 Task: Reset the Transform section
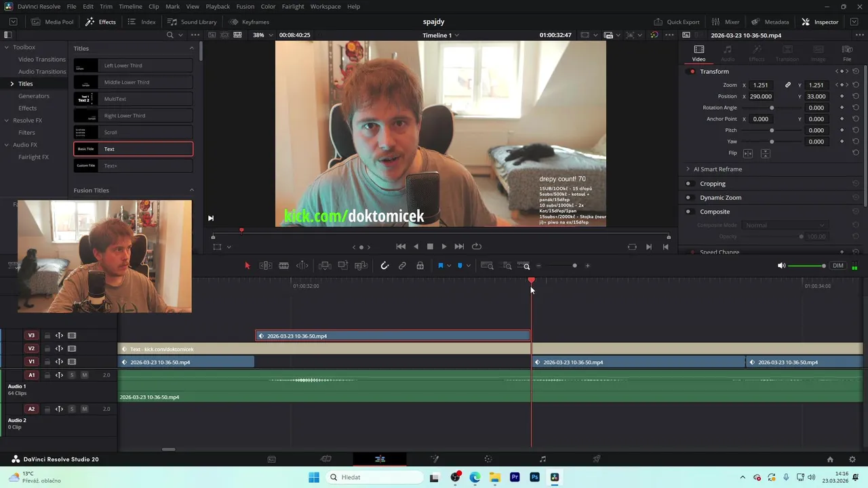(856, 72)
